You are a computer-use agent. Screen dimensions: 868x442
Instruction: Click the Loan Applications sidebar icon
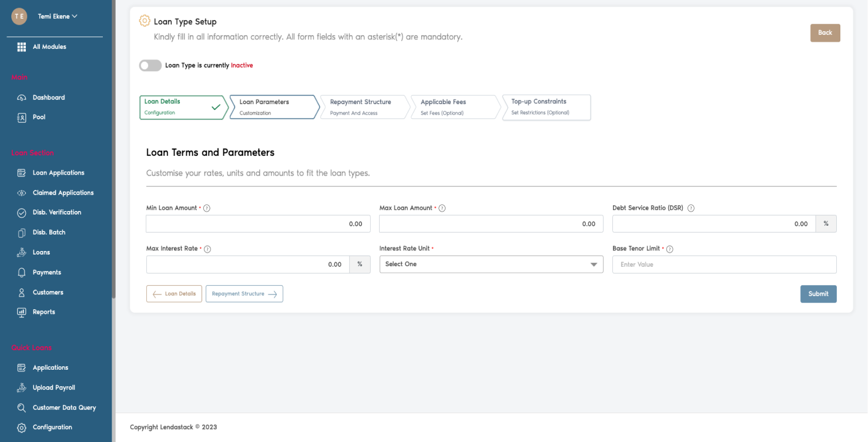21,172
